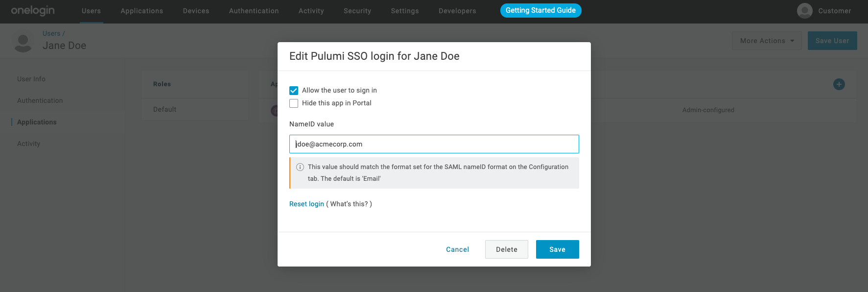
Task: Delete the Pulumi SSO login
Action: [x=506, y=249]
